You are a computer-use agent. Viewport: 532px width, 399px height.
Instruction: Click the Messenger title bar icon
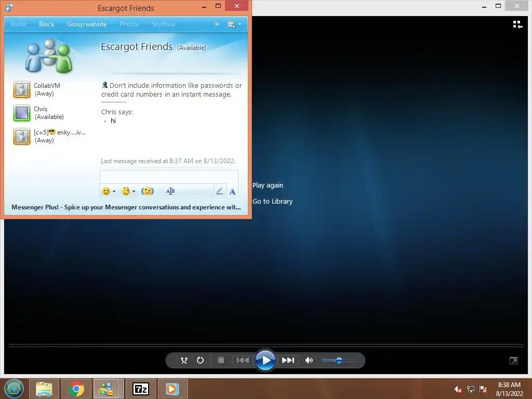9,7
